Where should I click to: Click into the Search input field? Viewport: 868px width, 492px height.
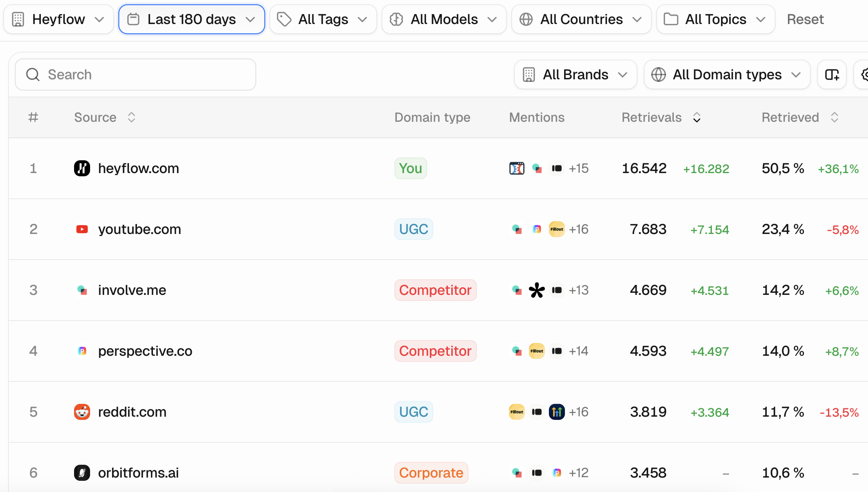pyautogui.click(x=135, y=75)
